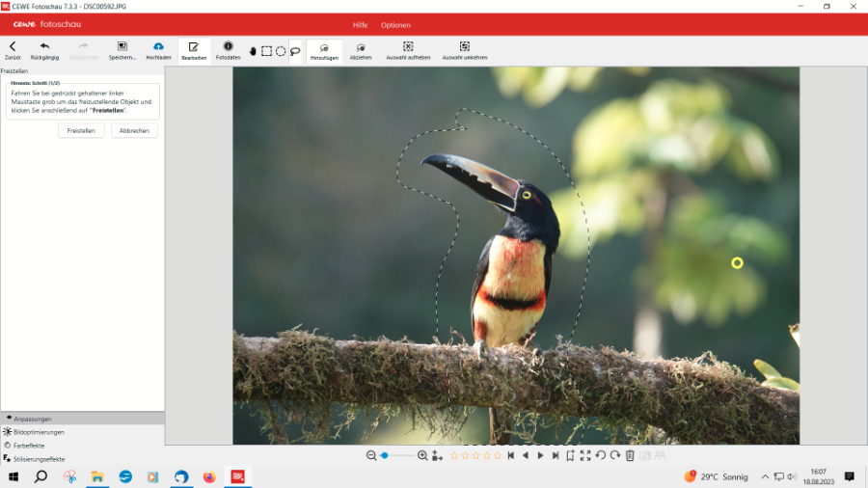Rotate the image clockwise

tap(614, 455)
